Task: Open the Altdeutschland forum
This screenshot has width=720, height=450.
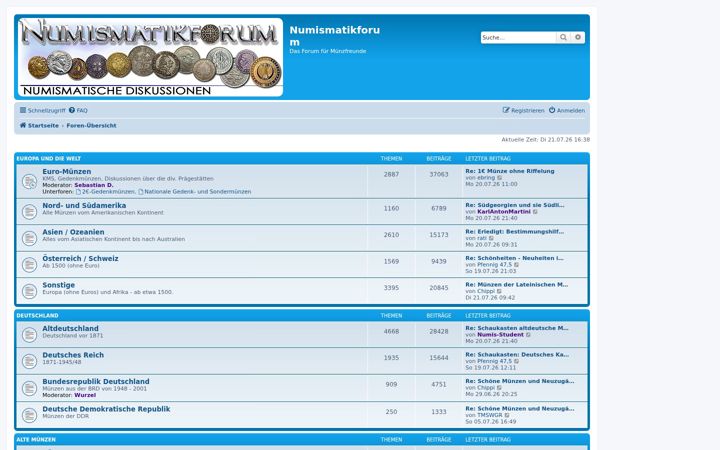Action: 70,328
